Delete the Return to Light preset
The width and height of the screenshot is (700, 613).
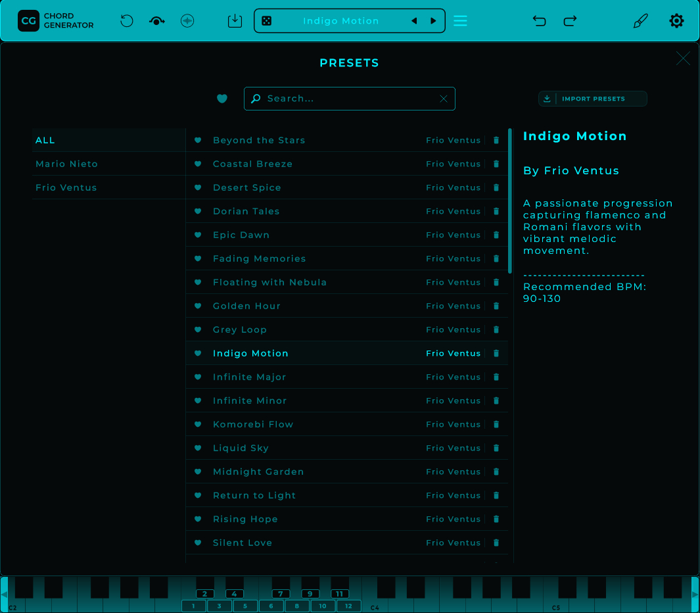click(496, 495)
